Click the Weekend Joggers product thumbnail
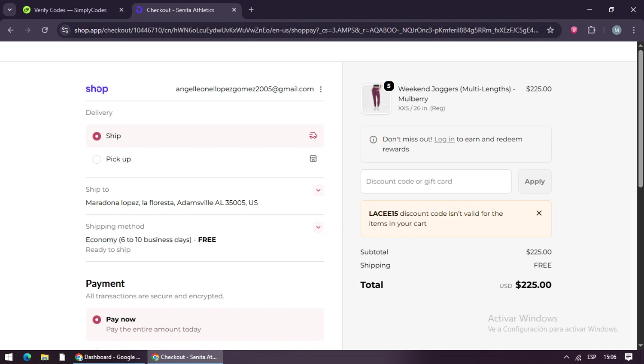The height and width of the screenshot is (364, 644). [376, 98]
